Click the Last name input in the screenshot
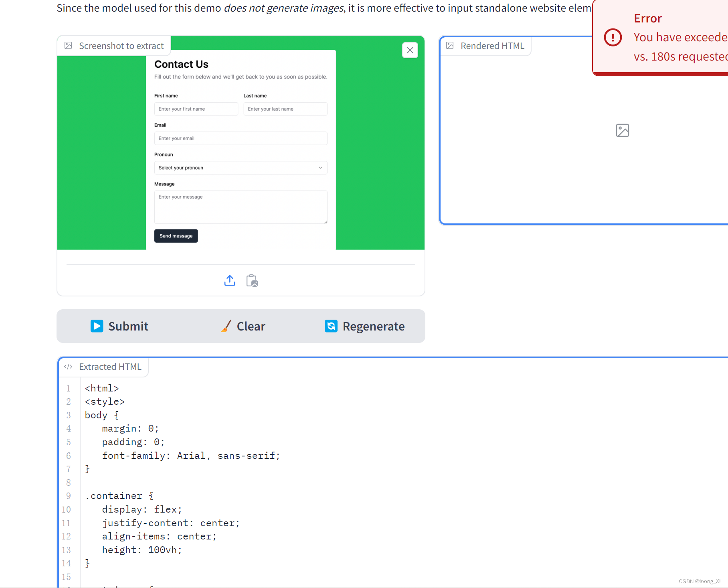The width and height of the screenshot is (728, 588). pos(285,109)
